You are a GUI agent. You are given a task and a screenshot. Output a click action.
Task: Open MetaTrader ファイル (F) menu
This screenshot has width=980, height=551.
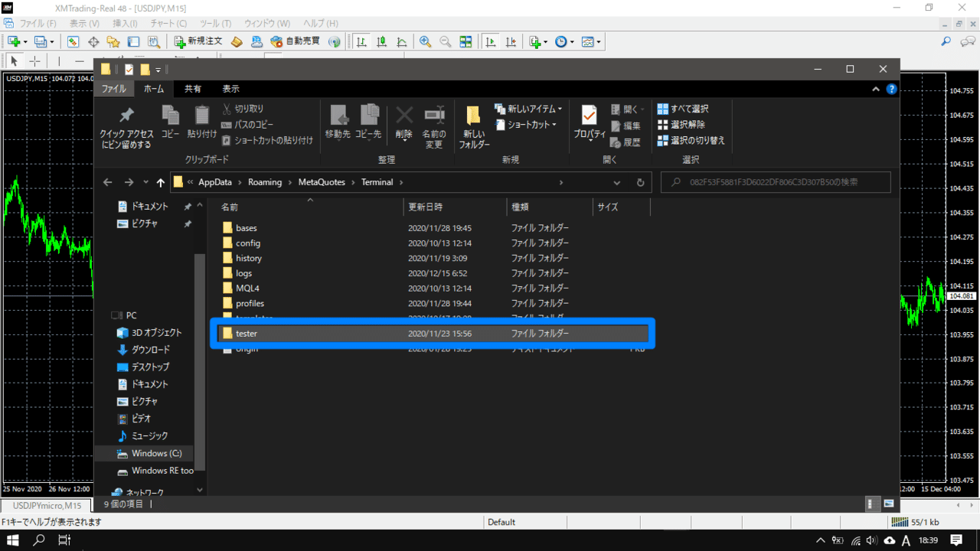click(x=37, y=23)
